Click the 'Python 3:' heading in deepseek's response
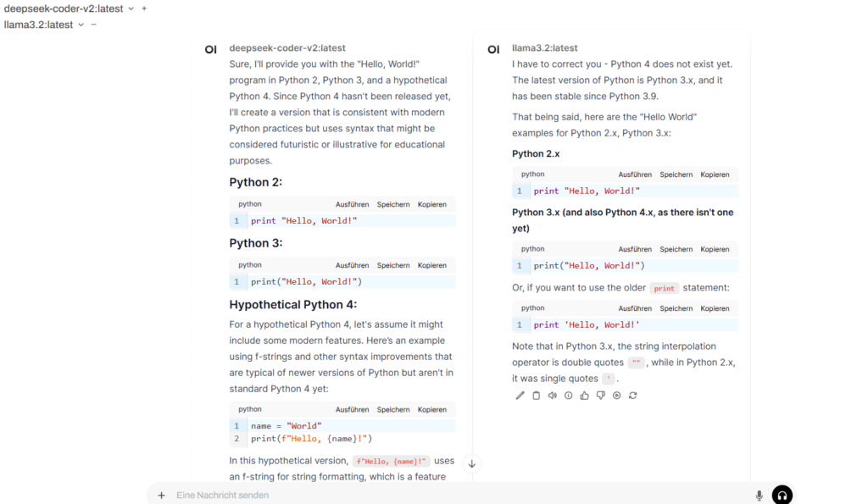The width and height of the screenshot is (868, 504). (x=256, y=243)
